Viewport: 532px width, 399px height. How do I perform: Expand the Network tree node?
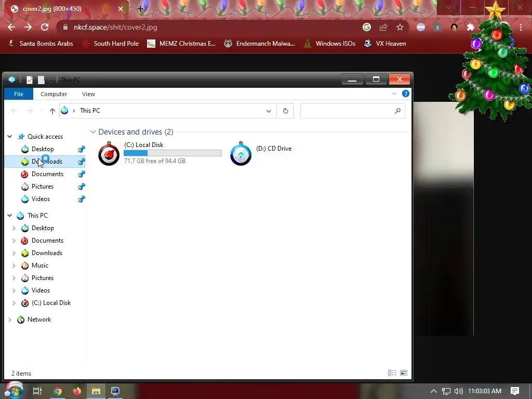coord(10,320)
